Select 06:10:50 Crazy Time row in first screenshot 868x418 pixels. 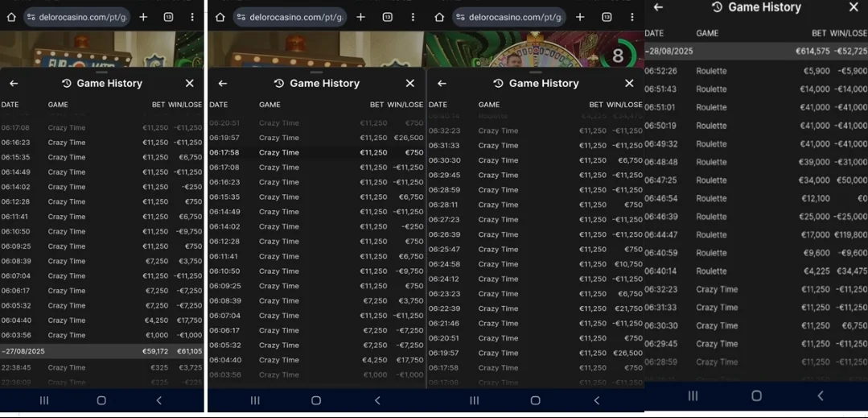[x=102, y=231]
